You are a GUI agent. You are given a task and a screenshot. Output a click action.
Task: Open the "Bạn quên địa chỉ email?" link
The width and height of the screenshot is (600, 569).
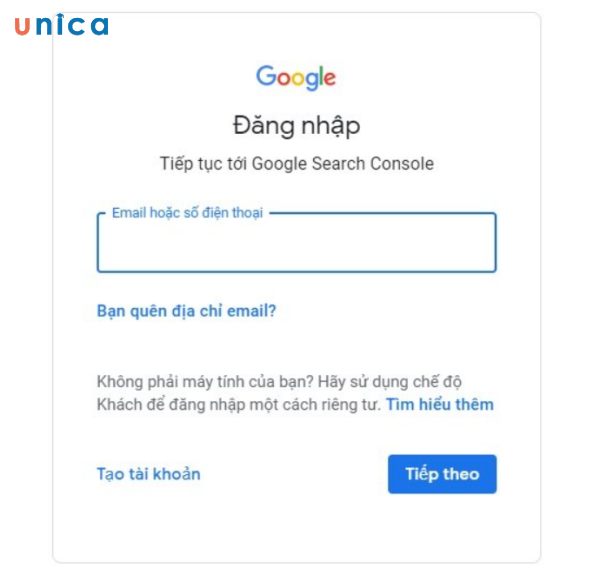[x=186, y=311]
